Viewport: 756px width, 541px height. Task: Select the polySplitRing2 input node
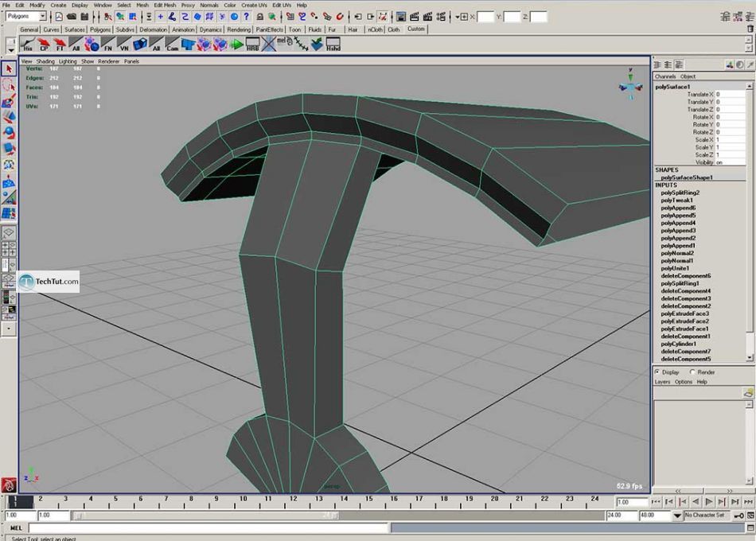[680, 193]
